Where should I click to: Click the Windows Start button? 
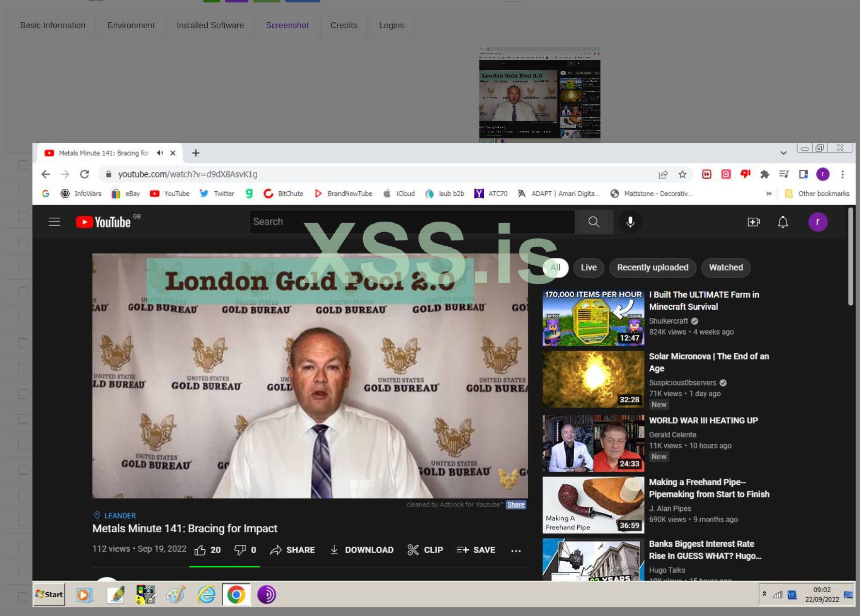point(49,595)
